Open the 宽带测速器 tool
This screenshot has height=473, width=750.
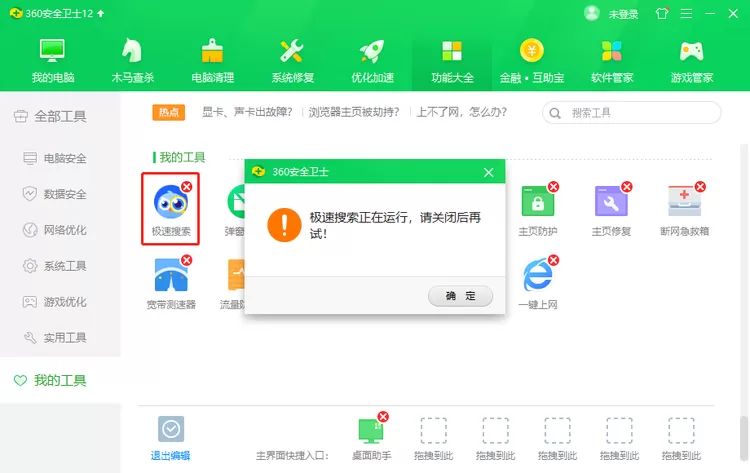(171, 275)
